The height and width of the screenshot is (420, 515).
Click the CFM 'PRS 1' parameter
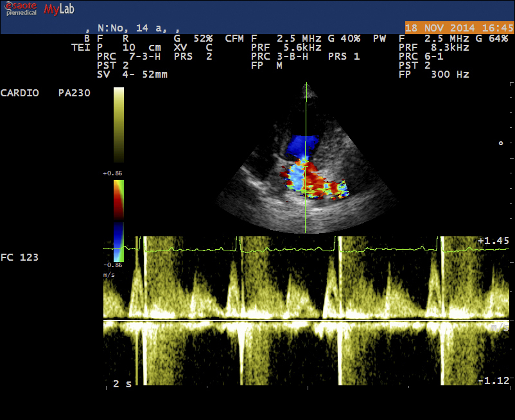pyautogui.click(x=344, y=57)
